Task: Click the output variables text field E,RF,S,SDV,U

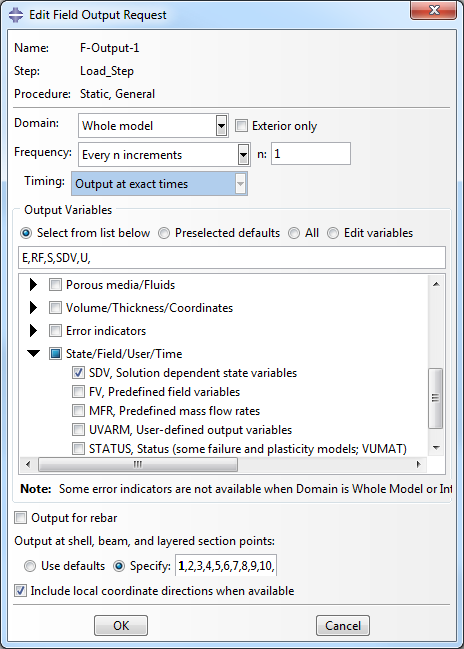Action: pos(232,257)
